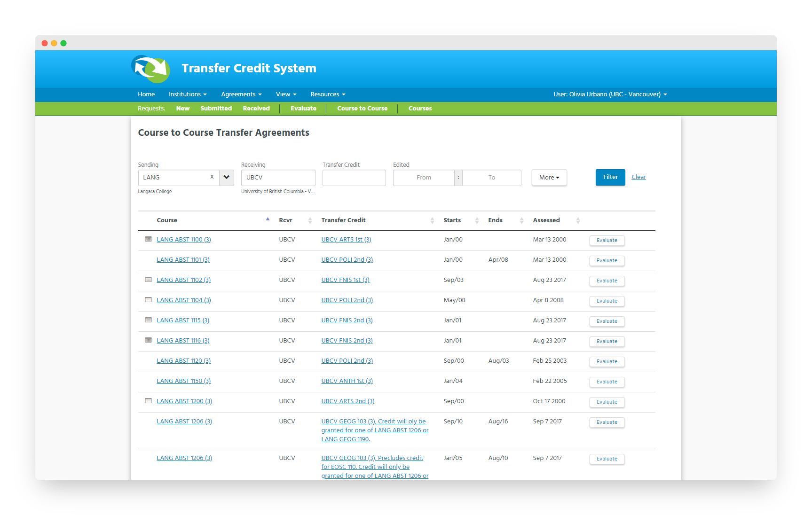Evaluate the LANG ABST 1100 agreement
The height and width of the screenshot is (515, 812).
607,240
